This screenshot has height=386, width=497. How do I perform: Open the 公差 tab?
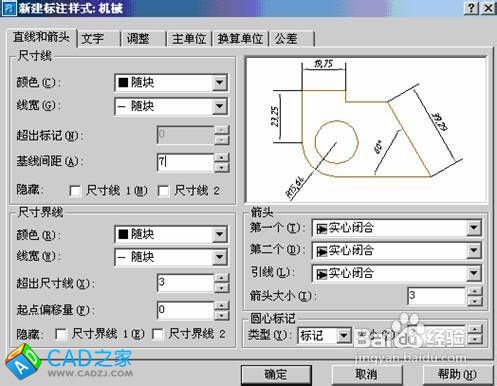292,39
